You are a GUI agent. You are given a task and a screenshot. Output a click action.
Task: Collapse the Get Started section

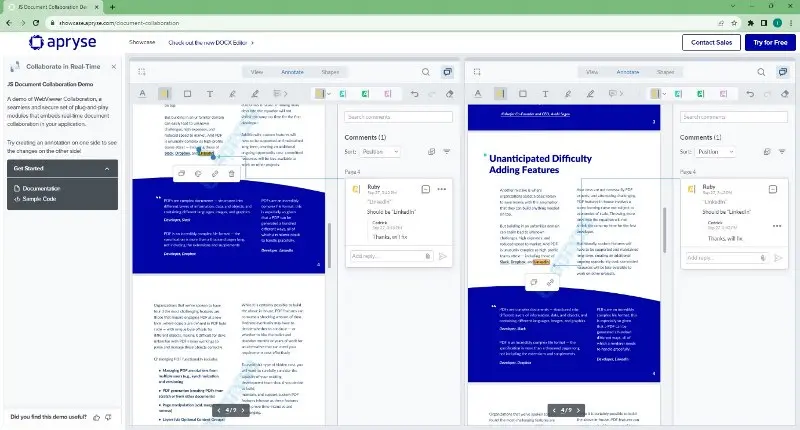click(x=107, y=168)
